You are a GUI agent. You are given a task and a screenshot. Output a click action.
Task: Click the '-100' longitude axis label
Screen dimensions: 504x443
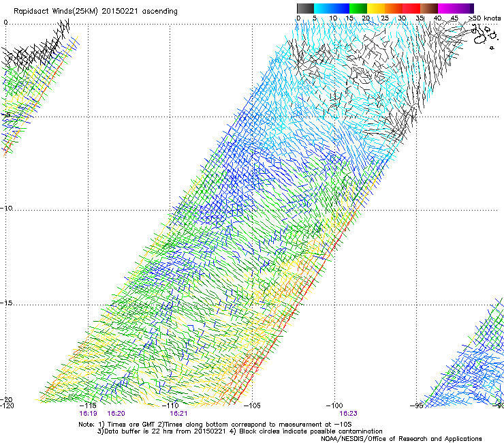click(x=334, y=406)
